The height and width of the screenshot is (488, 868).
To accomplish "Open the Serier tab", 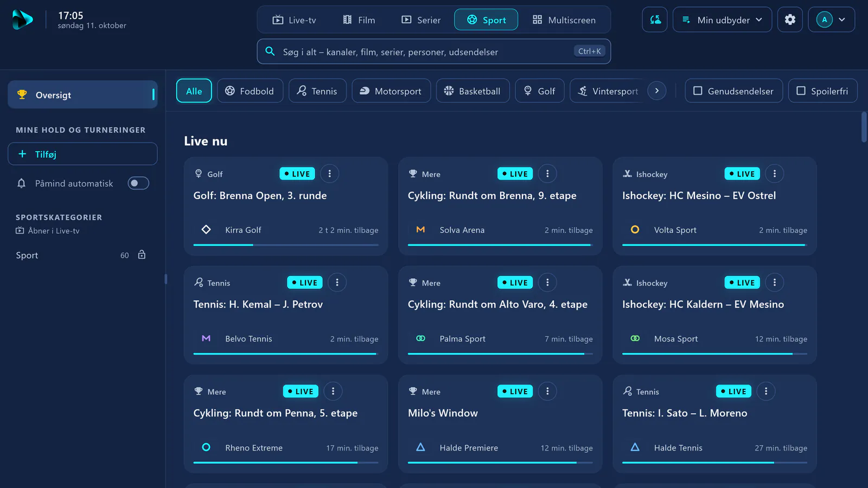I will click(421, 20).
